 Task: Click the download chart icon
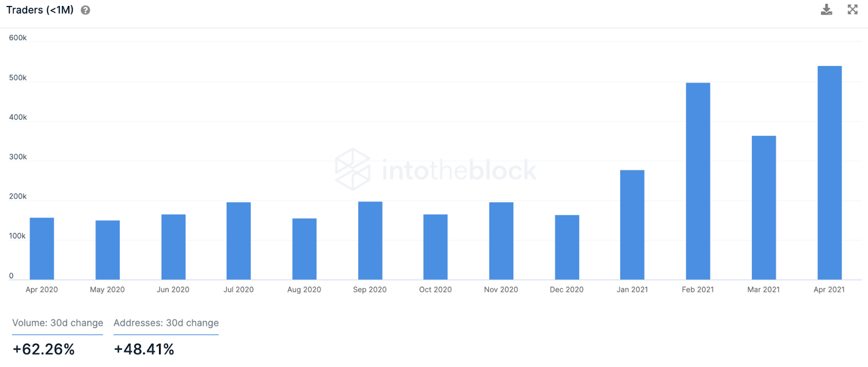pos(826,10)
